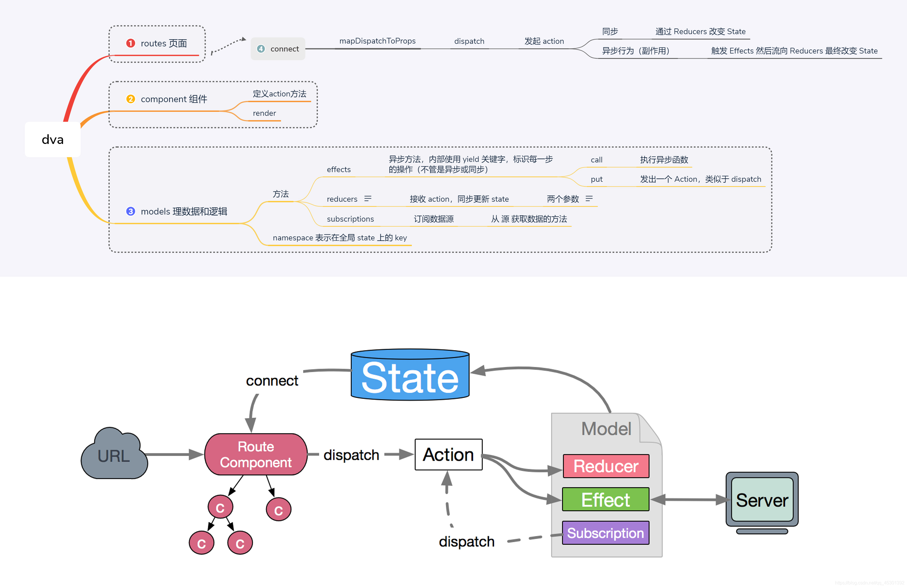This screenshot has height=588, width=907.
Task: Click the Model document shape title
Action: tap(606, 429)
